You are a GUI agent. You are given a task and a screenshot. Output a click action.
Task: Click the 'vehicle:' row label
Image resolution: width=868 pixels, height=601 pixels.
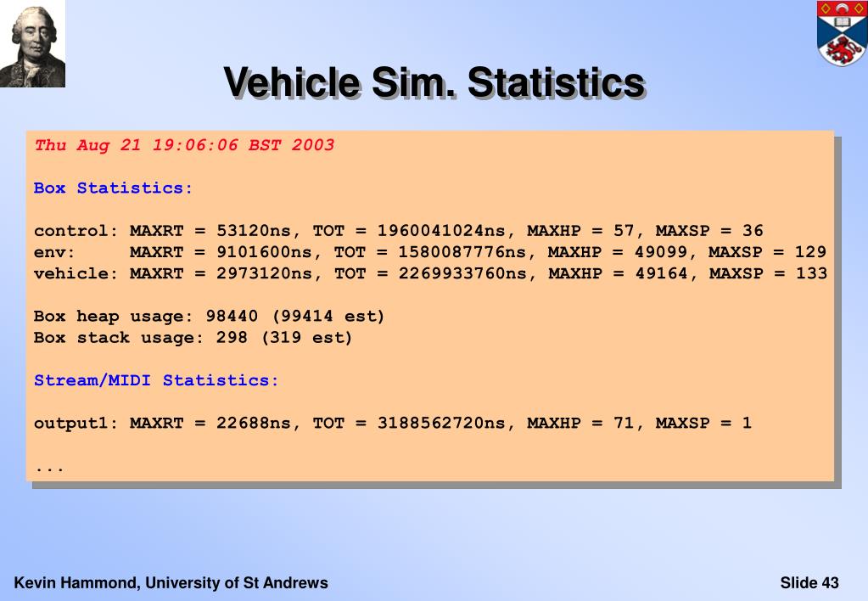(76, 273)
